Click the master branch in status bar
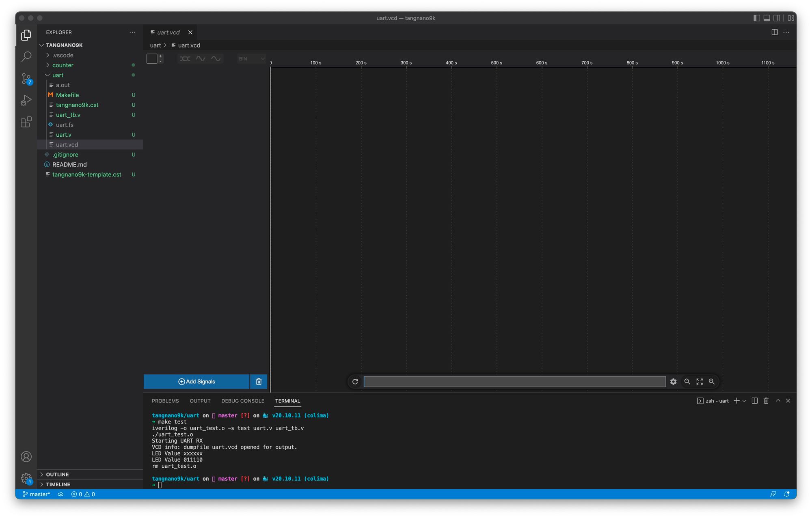 [x=37, y=494]
